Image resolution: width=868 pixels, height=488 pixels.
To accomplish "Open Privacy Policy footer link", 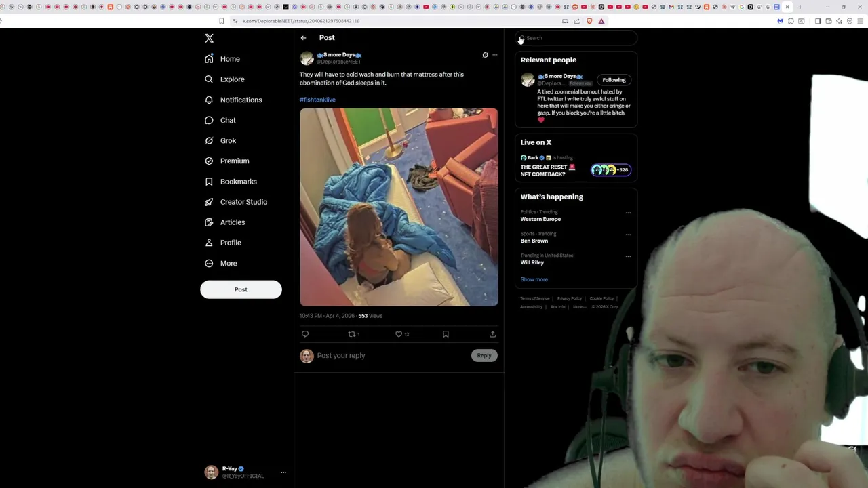I will 570,298.
